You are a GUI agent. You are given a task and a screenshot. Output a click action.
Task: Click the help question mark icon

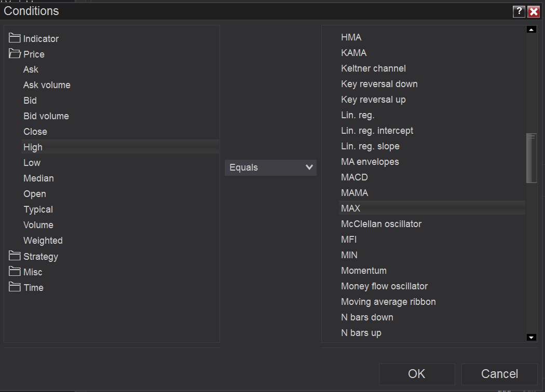click(x=519, y=12)
